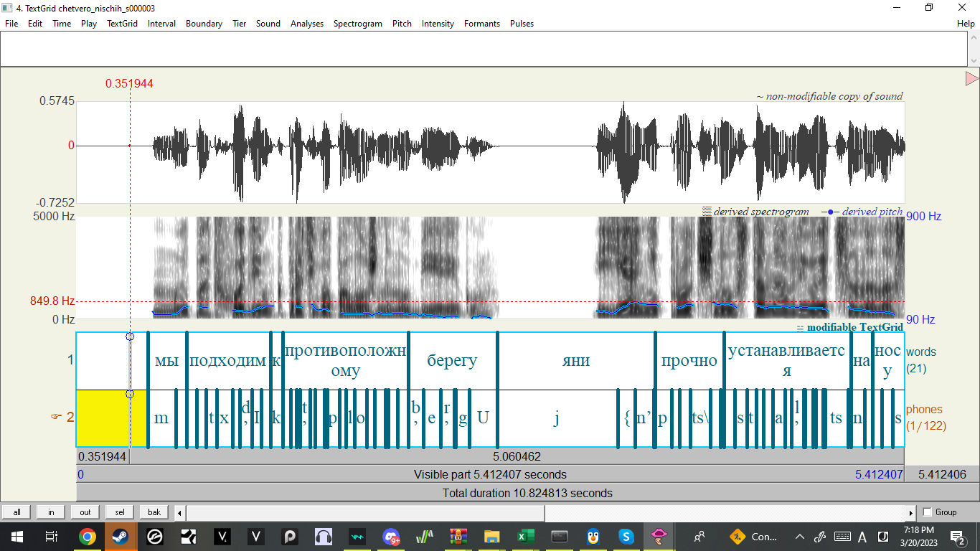Click the sel zoom button
Screen dimensions: 980x551
(x=119, y=512)
